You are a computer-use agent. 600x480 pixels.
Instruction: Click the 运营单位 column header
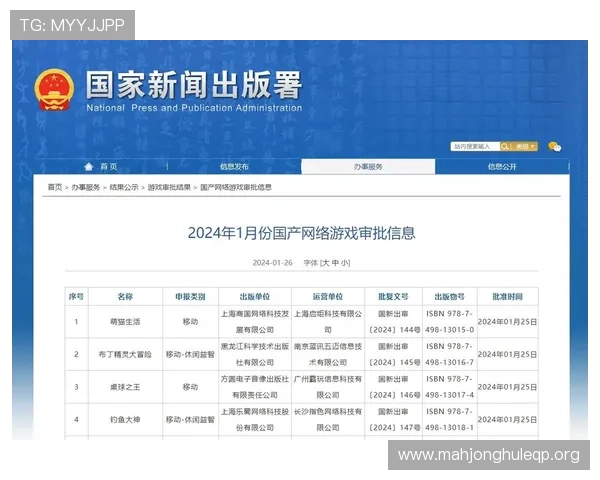(328, 297)
